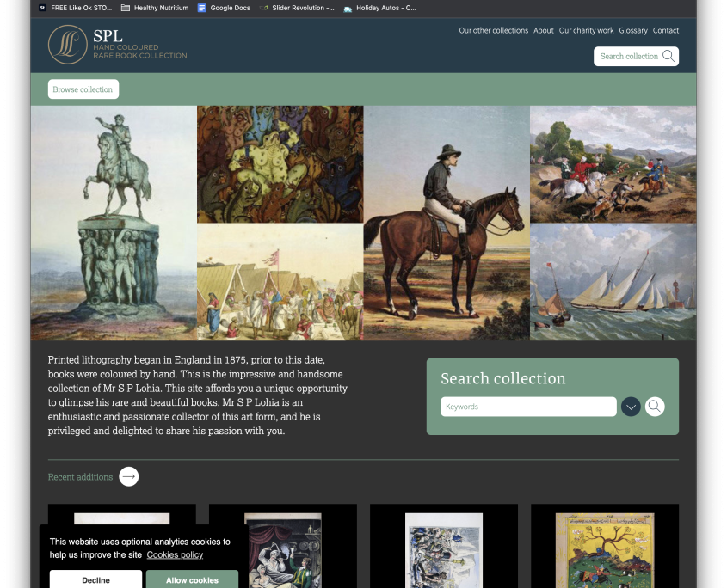
Task: Open the recent addition with reclining woman illustration
Action: pos(283,550)
